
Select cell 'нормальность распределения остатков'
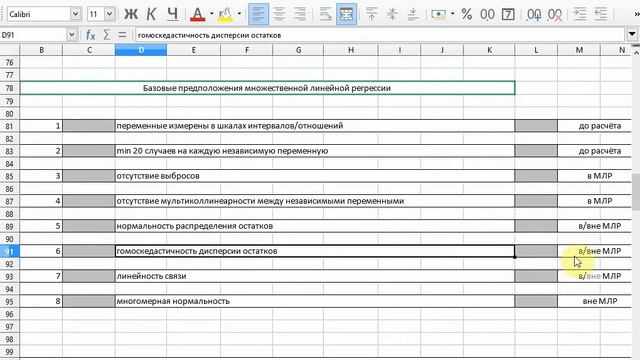click(315, 226)
